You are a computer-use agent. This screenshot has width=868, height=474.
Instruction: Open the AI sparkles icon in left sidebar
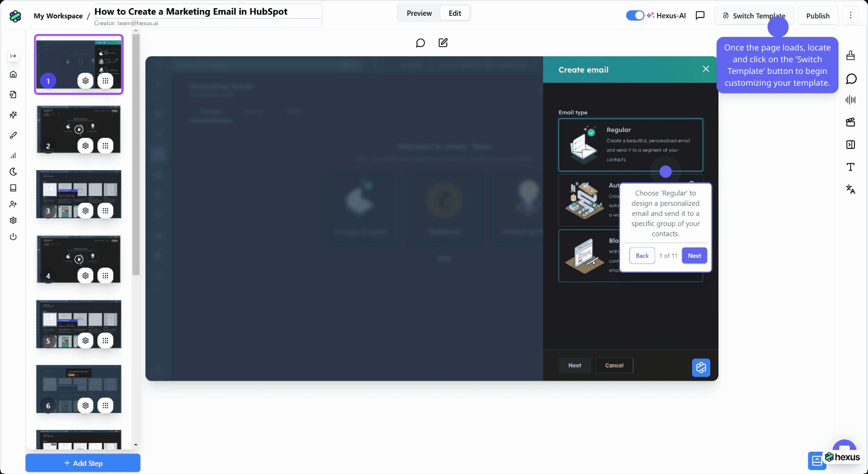tap(13, 115)
